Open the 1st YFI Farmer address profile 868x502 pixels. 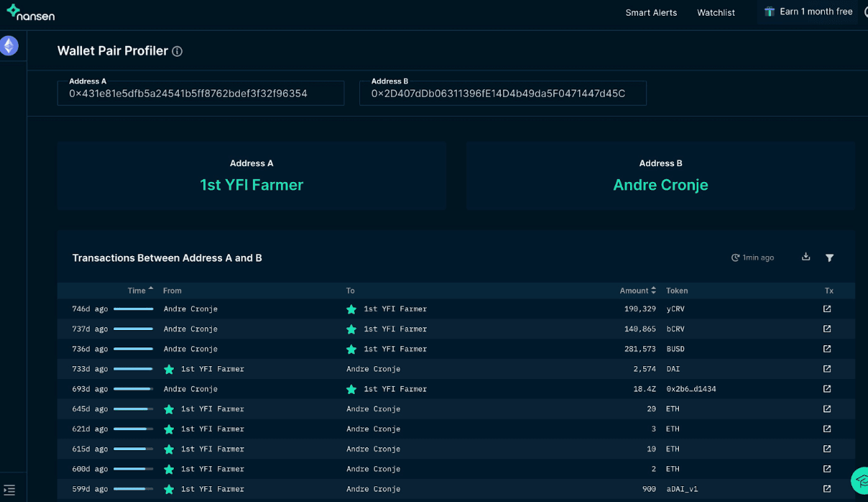(251, 185)
